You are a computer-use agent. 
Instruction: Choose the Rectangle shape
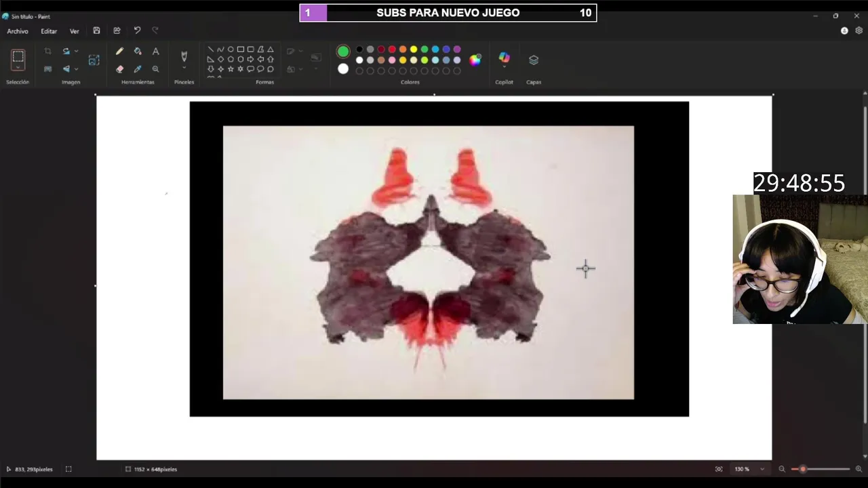pos(241,49)
